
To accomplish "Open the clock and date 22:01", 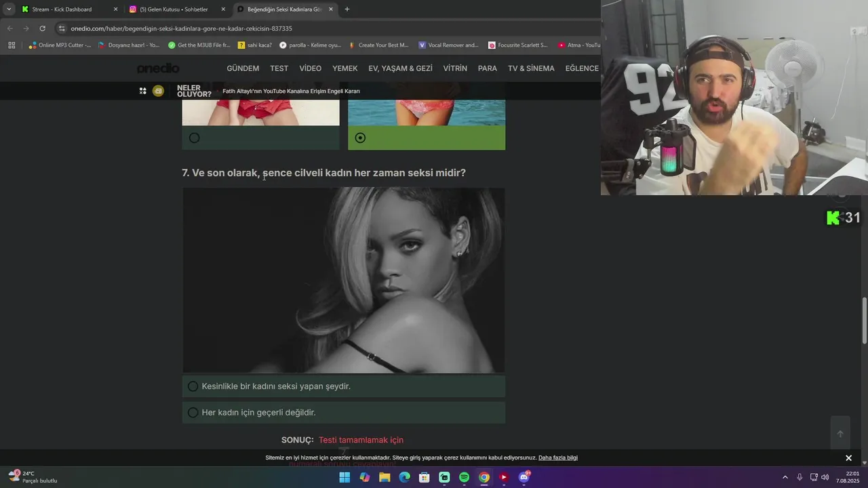I will (x=848, y=477).
